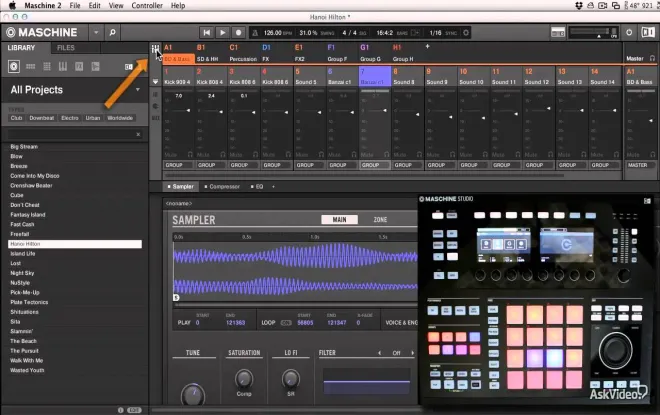Filter by Downbeat type tag
Screen dimensions: 660x415
42,118
